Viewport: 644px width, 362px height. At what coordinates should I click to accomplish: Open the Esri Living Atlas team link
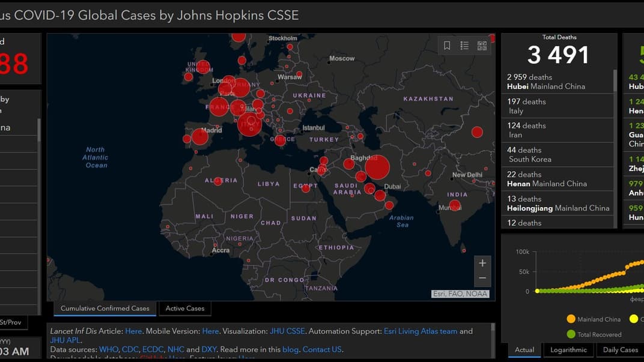[420, 331]
